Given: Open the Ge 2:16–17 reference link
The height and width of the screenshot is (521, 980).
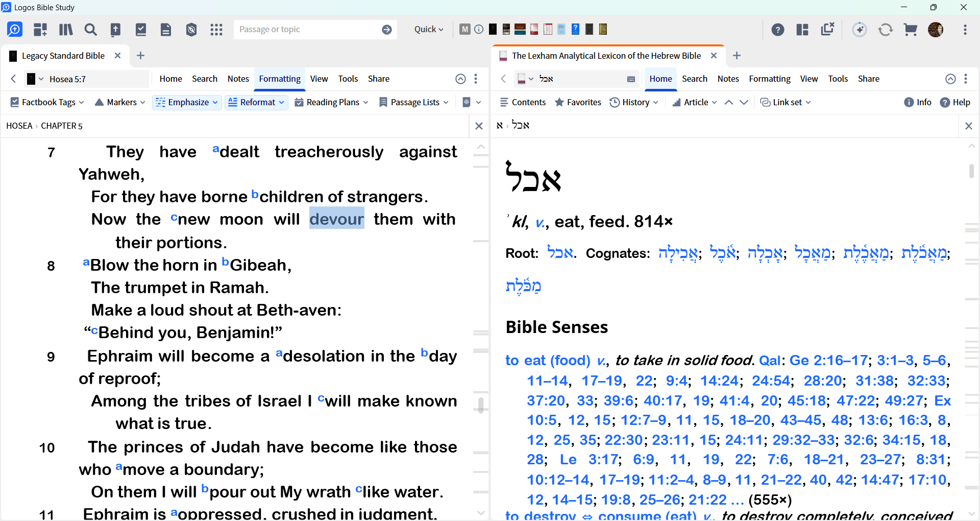Looking at the screenshot, I should point(828,360).
